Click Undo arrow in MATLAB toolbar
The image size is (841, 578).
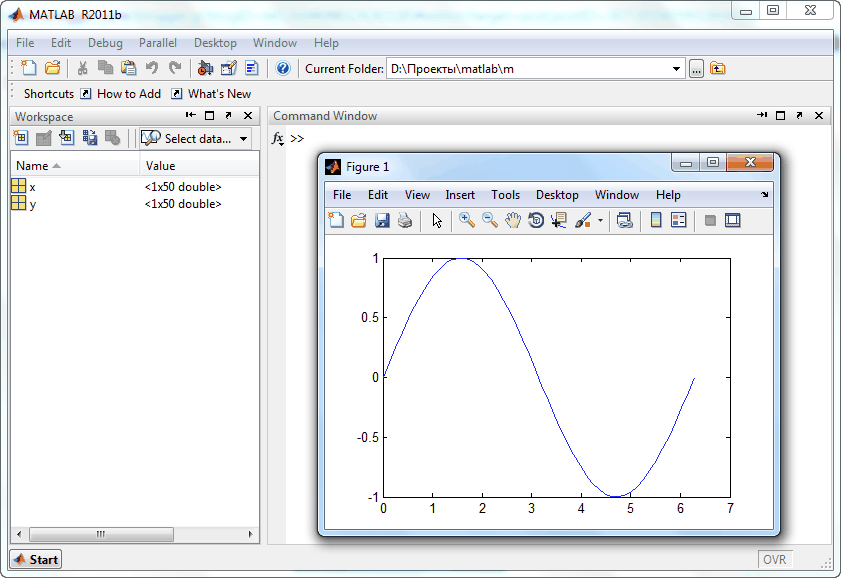pyautogui.click(x=152, y=68)
